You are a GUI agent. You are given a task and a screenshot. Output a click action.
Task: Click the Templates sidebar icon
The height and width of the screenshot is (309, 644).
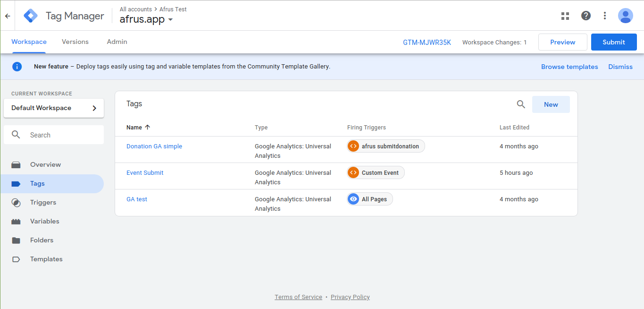point(16,259)
